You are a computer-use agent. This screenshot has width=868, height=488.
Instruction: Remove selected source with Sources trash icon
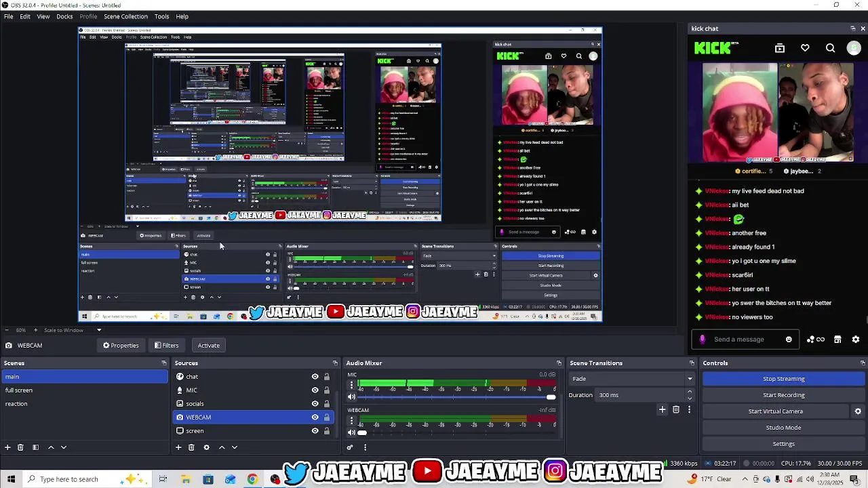pos(191,447)
